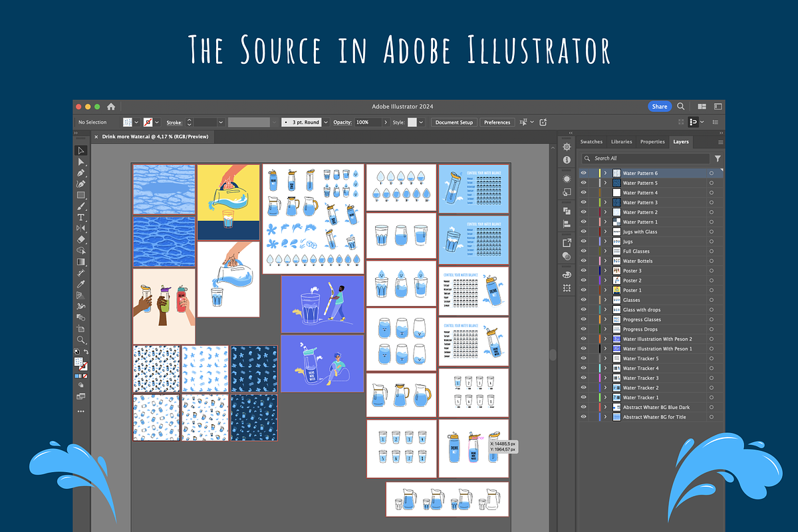Close the Drink more Water.ai tab
The height and width of the screenshot is (532, 798).
click(x=96, y=136)
